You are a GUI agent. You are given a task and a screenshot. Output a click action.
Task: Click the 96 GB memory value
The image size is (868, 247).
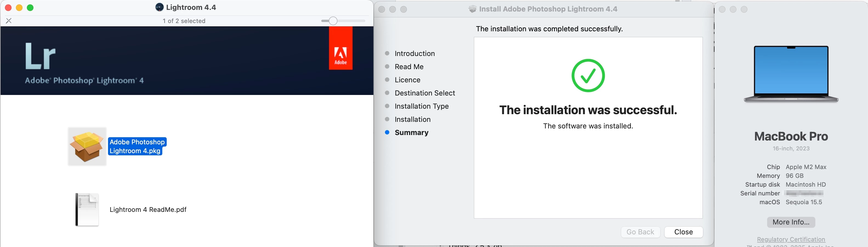pos(795,175)
